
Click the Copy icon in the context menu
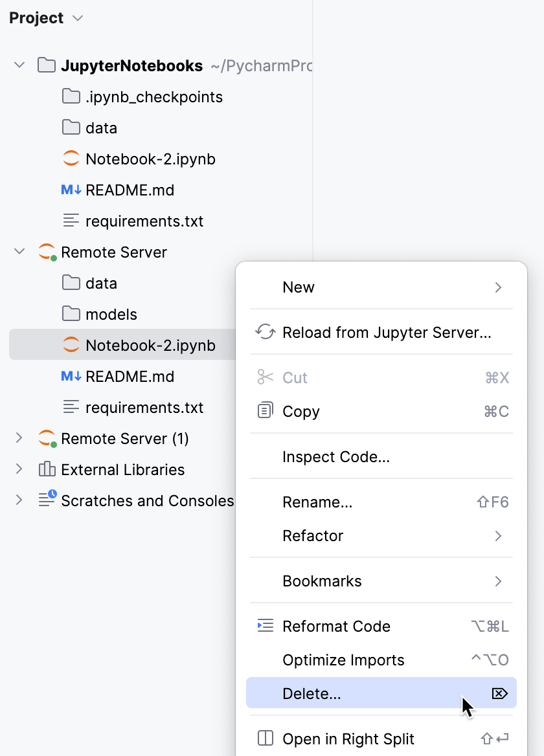264,411
